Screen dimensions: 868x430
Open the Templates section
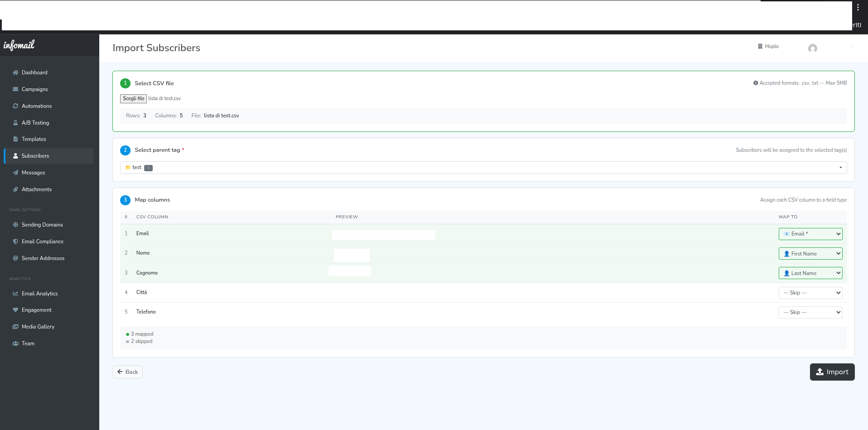[34, 139]
